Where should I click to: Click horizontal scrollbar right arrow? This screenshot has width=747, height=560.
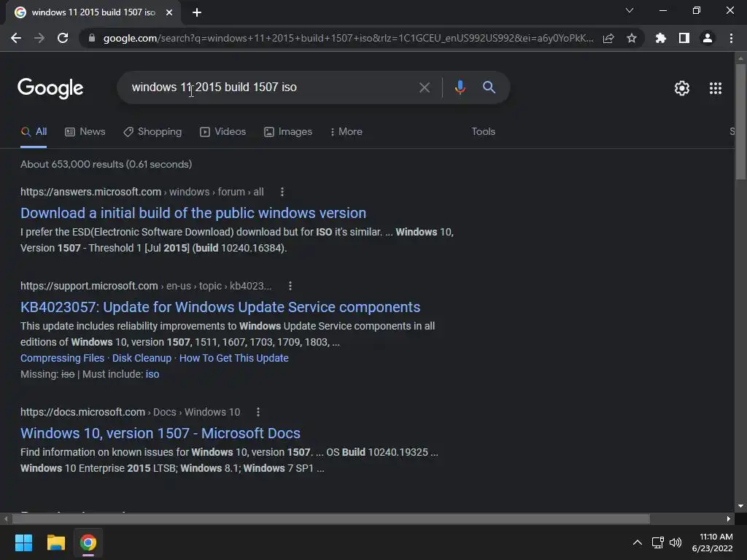tap(729, 518)
